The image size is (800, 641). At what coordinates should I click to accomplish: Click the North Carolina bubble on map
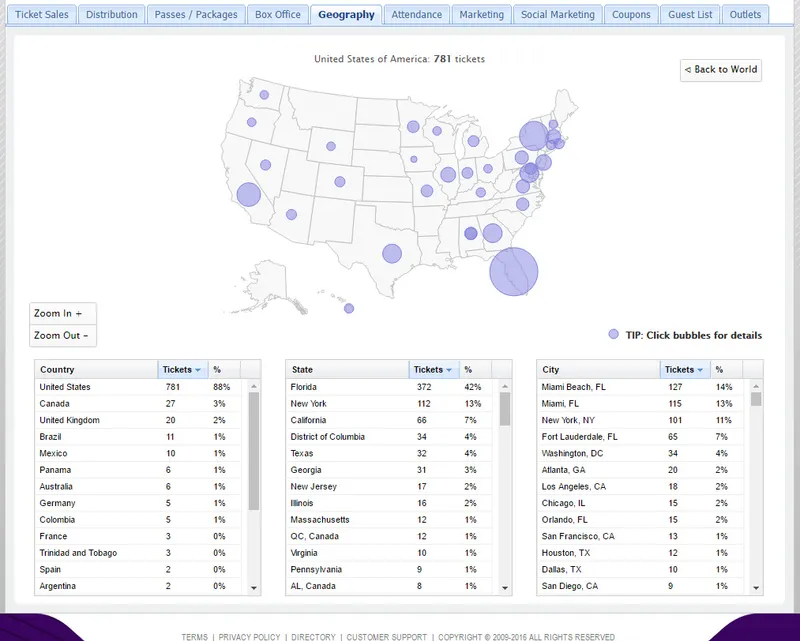[522, 204]
